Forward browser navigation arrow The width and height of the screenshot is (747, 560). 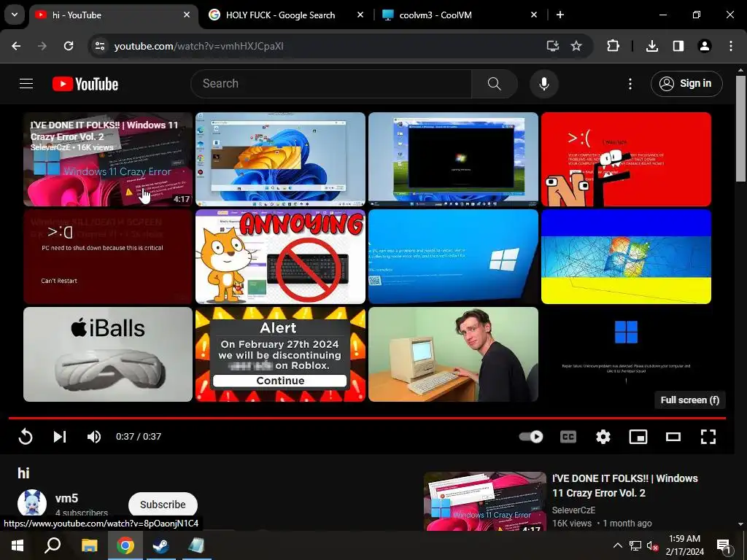click(x=42, y=46)
